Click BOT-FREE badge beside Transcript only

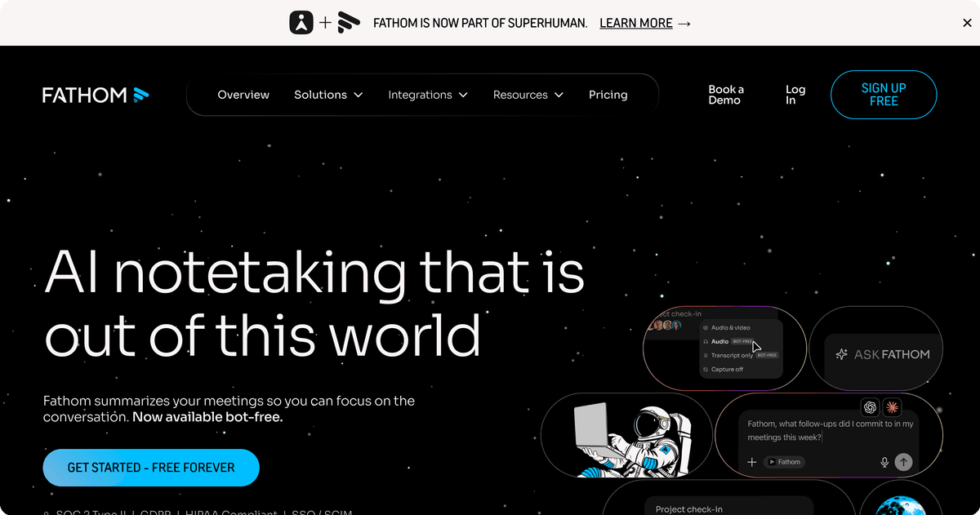[x=767, y=356]
